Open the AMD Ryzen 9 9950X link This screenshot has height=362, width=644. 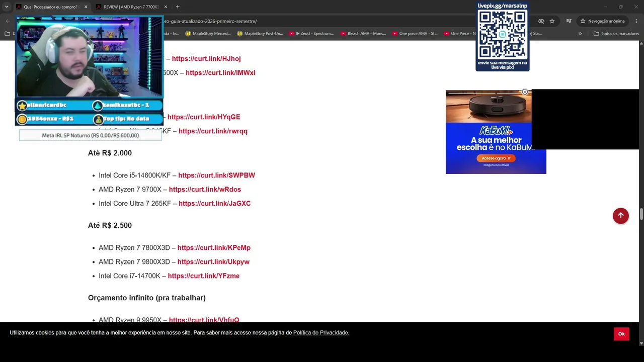204,320
